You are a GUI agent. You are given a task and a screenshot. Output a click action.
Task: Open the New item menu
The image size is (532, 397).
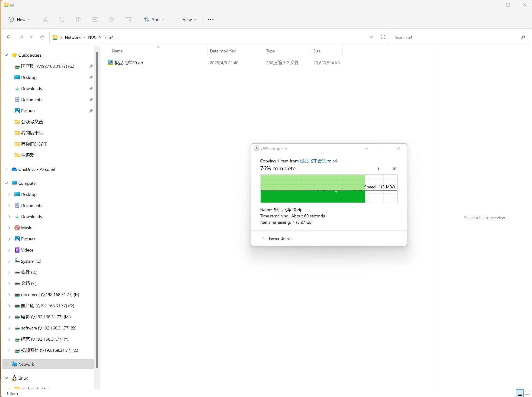click(19, 19)
